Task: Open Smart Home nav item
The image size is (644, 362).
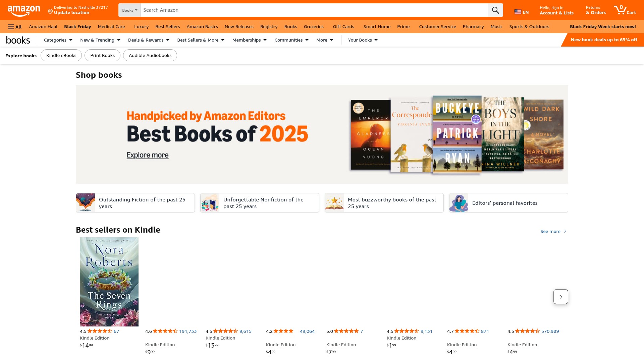Action: 377,26
